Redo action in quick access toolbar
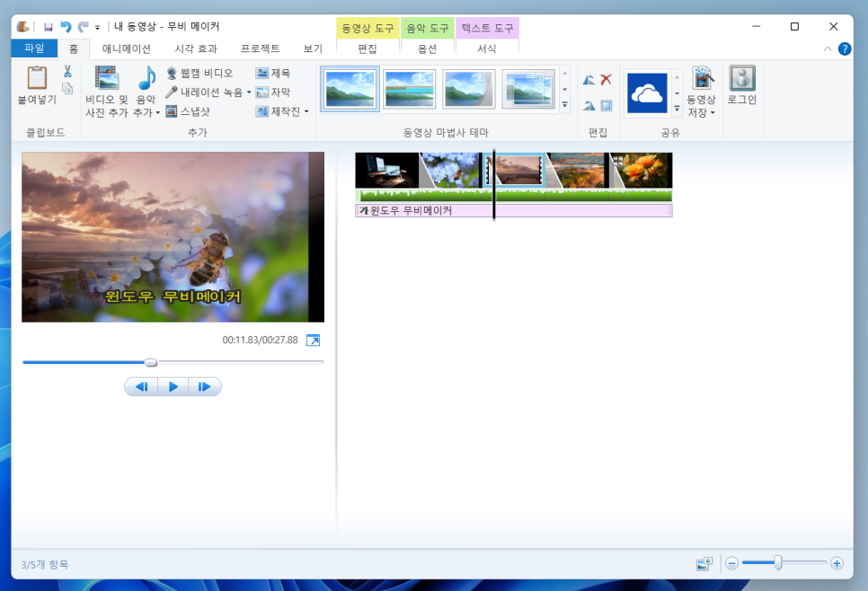The height and width of the screenshot is (591, 868). pos(83,27)
